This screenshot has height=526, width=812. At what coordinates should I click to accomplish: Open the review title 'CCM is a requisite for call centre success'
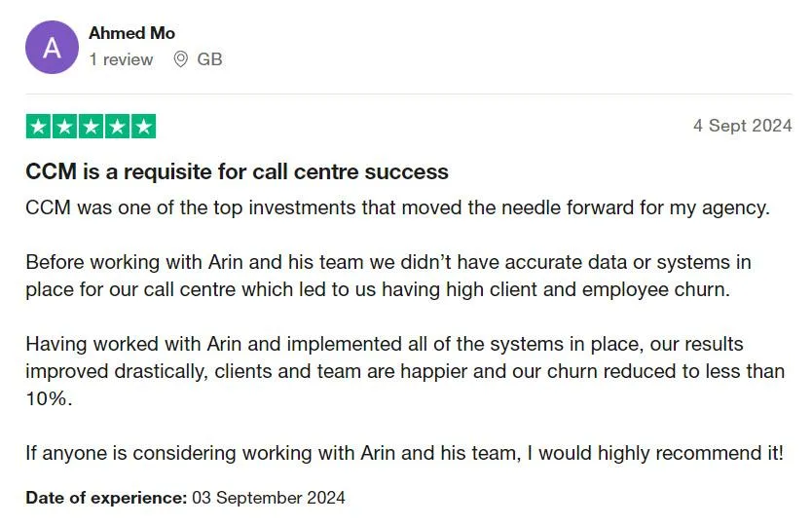tap(237, 172)
